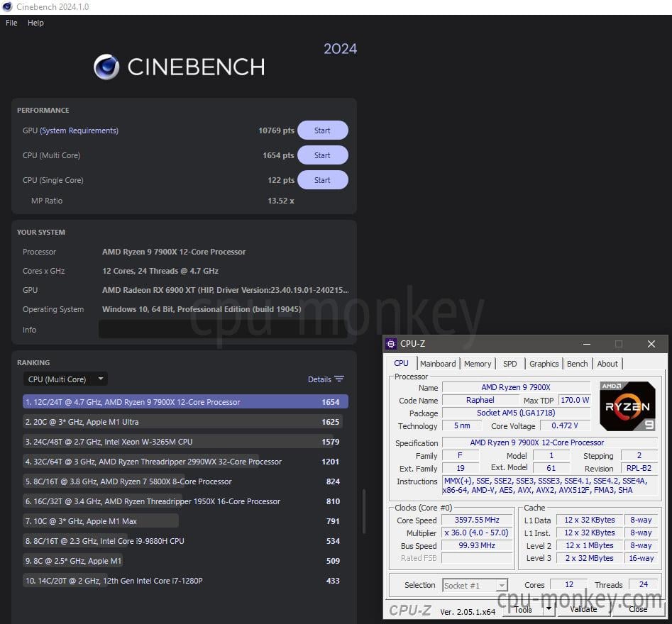Select ranking row Core i9-9880H

[185, 541]
